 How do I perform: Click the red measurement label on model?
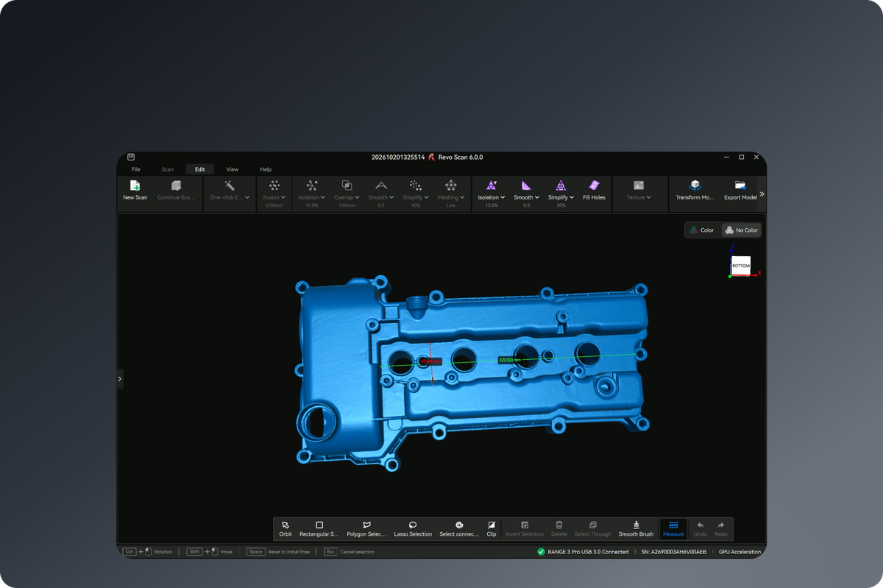pos(430,361)
